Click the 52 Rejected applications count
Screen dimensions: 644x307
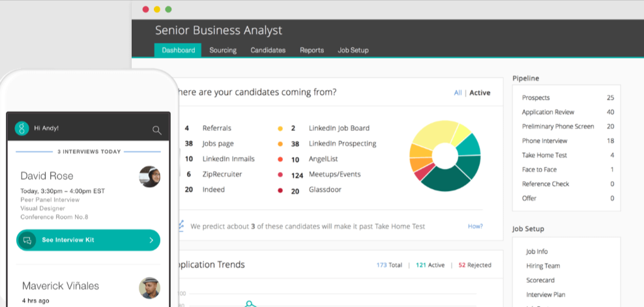pos(475,265)
